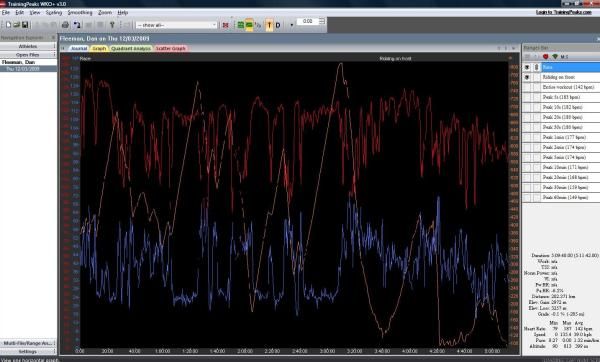Click the percent icon in the toolbar
600x362 pixels.
pyautogui.click(x=258, y=25)
